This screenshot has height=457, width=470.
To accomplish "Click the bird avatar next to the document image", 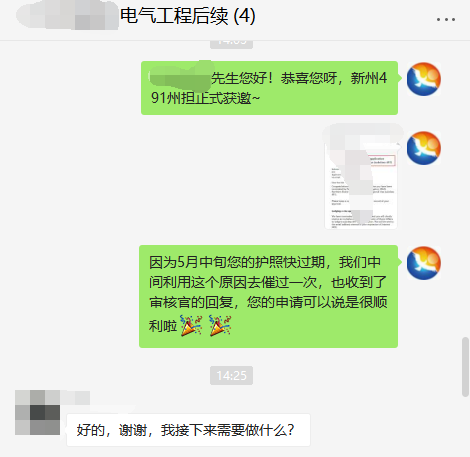I will click(424, 148).
